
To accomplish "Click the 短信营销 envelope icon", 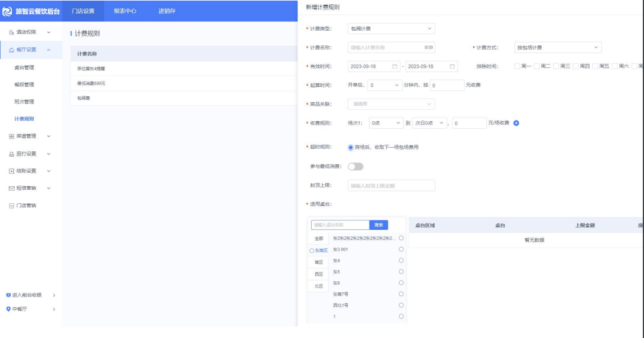I will click(x=11, y=188).
